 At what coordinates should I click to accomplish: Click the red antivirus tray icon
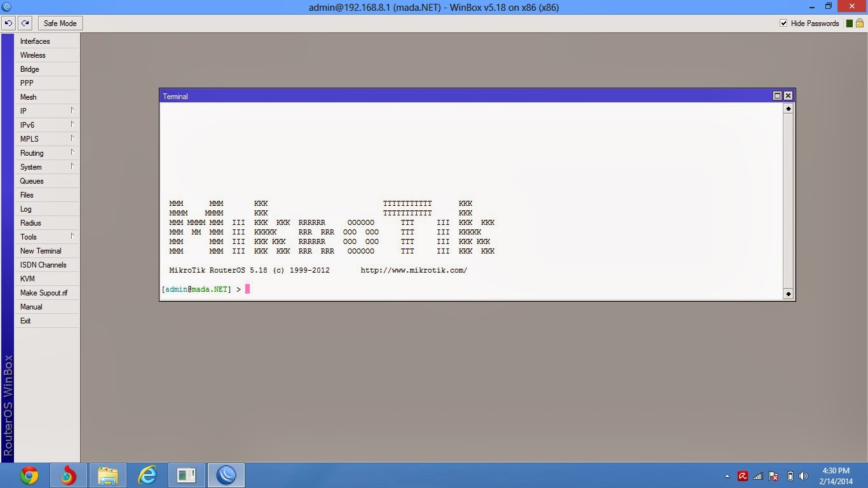(x=742, y=476)
